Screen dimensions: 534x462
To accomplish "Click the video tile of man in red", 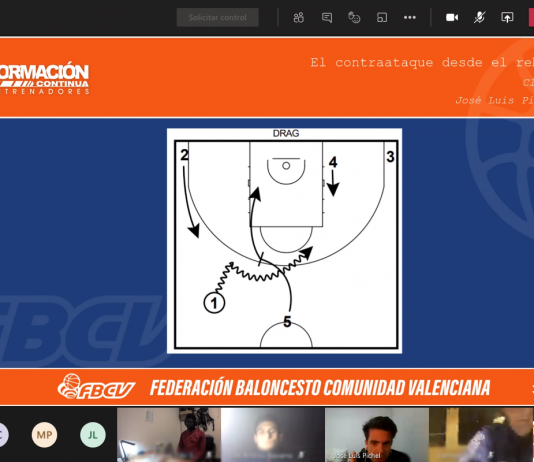I will [169, 435].
